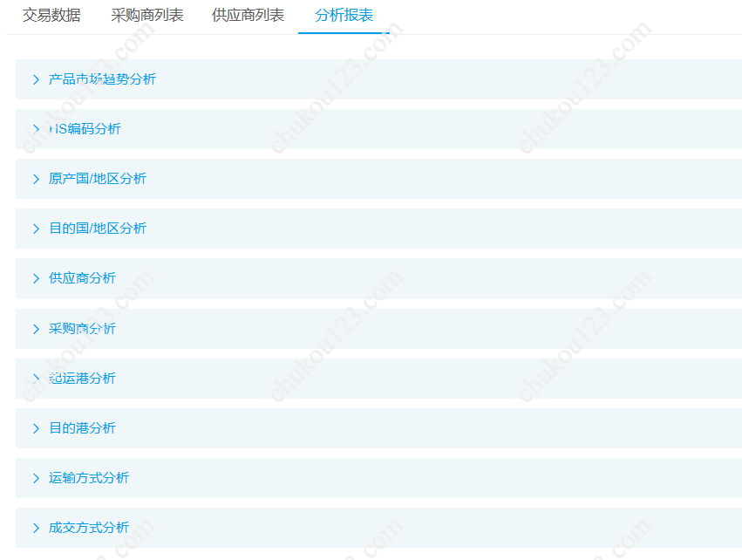This screenshot has width=742, height=560.
Task: Expand chevron beside 供应商分析
Action: 36,278
